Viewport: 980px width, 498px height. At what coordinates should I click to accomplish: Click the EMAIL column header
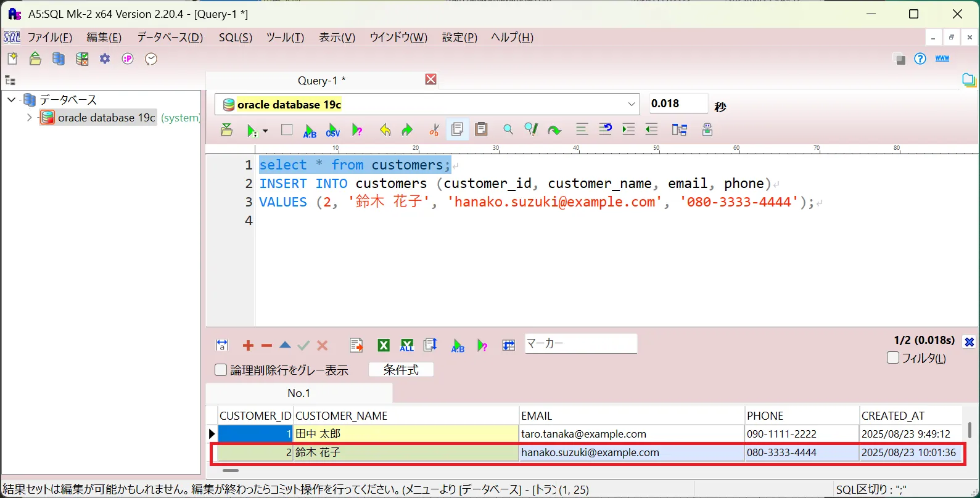[x=632, y=415]
